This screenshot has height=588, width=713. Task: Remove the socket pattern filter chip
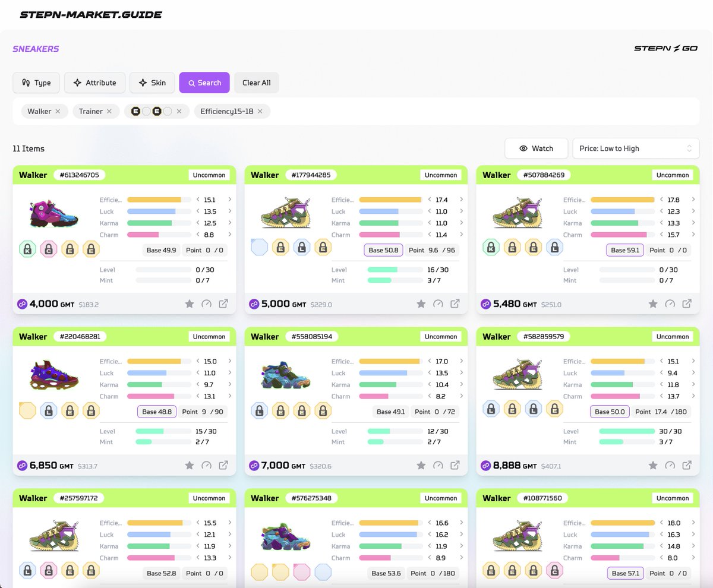tap(179, 111)
